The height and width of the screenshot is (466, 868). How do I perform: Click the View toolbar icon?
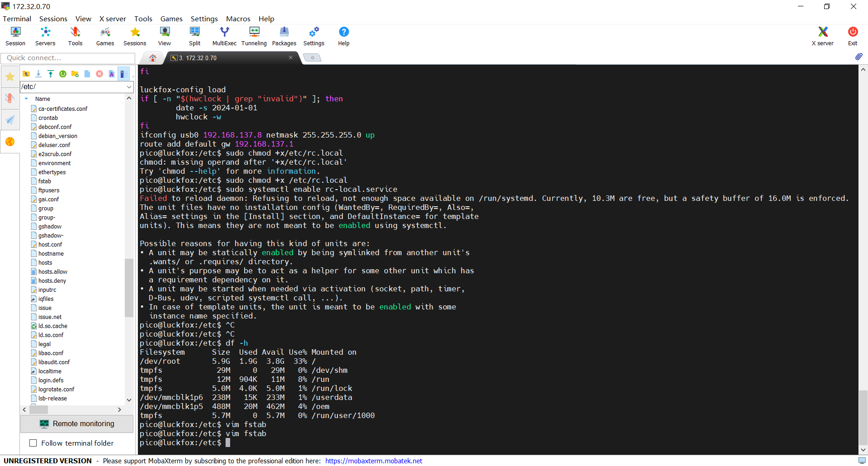[165, 36]
